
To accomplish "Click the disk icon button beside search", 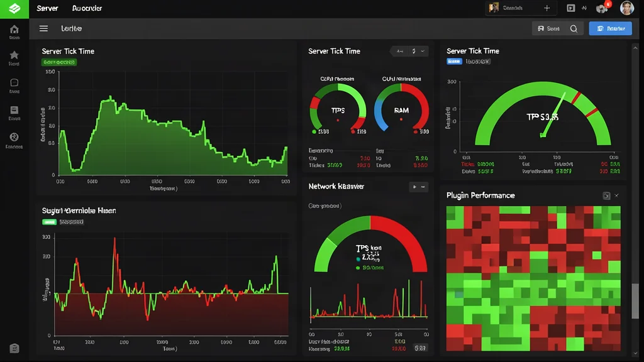I will pyautogui.click(x=548, y=28).
